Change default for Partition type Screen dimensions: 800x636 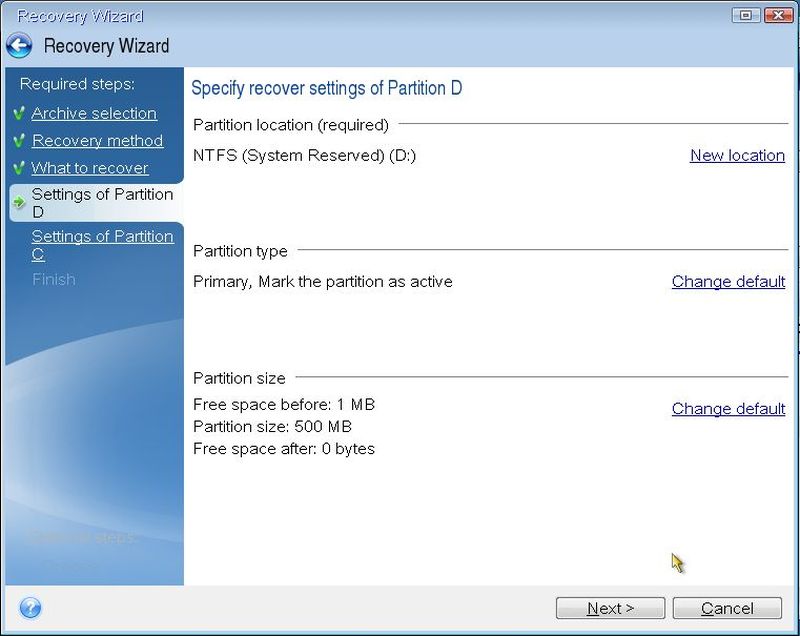[728, 282]
